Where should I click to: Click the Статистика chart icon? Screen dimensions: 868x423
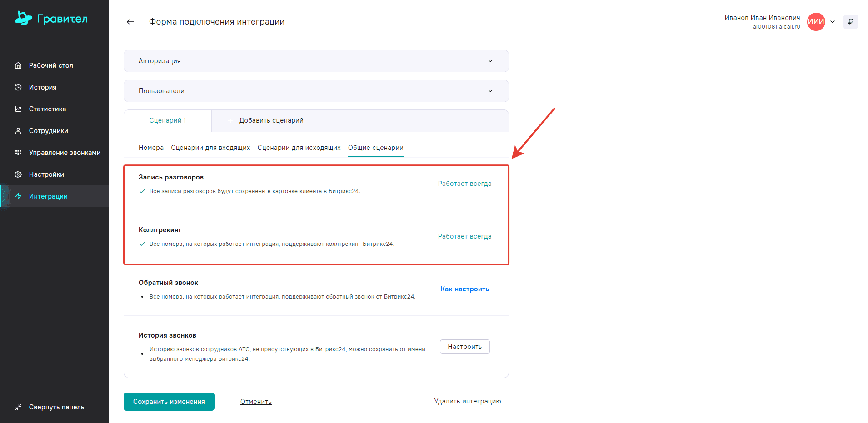pyautogui.click(x=18, y=109)
